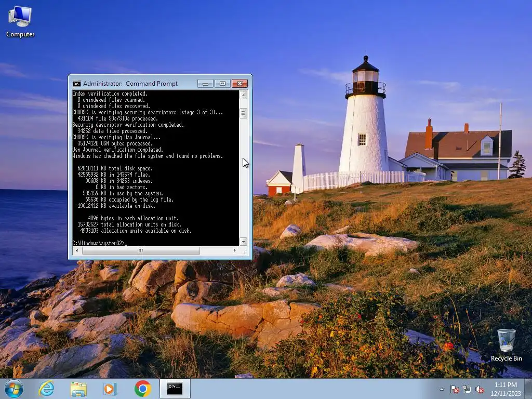Open the clock showing 1:11 PM

click(505, 389)
